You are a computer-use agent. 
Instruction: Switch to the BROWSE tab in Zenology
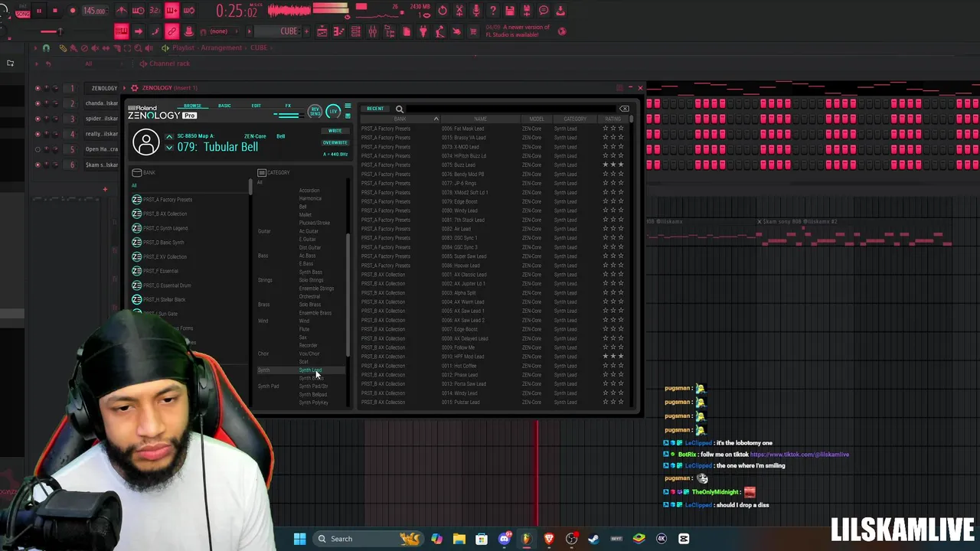coord(192,106)
